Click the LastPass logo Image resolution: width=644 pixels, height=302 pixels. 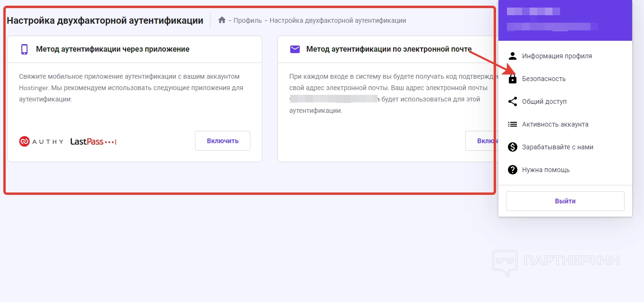[93, 141]
